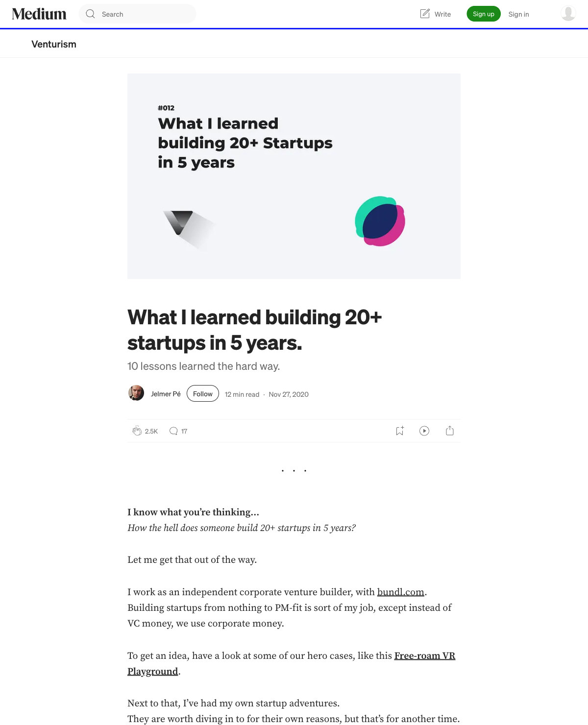Click Jelmer Pé's author avatar

[x=136, y=393]
